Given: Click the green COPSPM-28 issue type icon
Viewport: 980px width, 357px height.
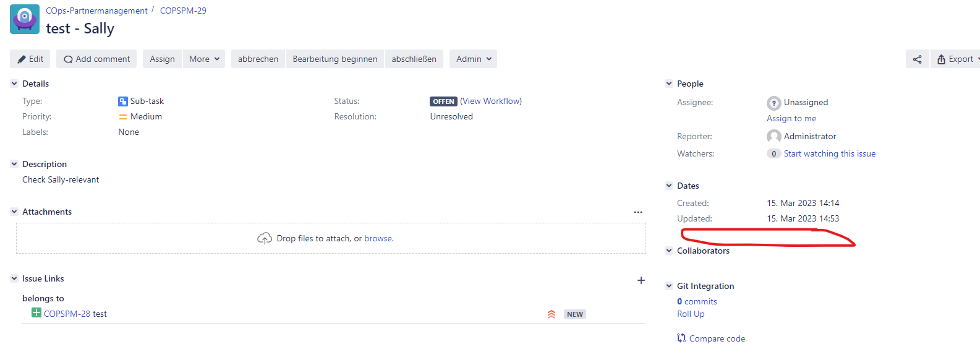Looking at the screenshot, I should pyautogui.click(x=36, y=313).
